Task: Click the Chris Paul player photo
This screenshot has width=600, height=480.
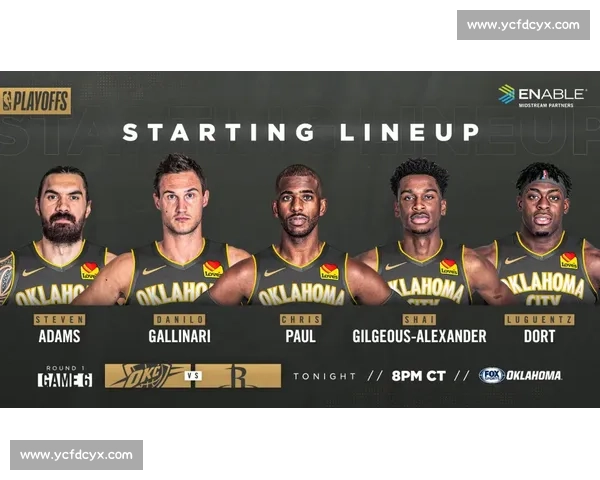Action: (x=300, y=235)
